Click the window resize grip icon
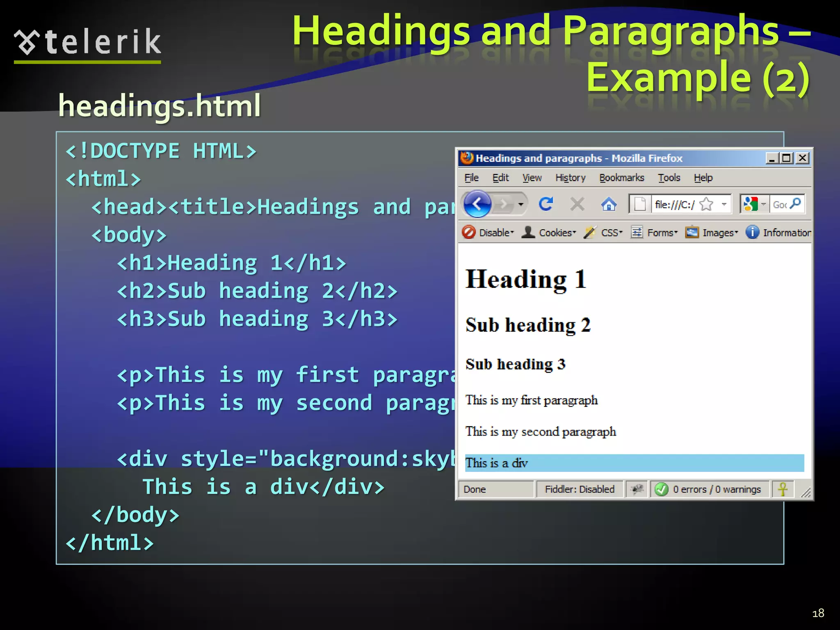 (x=806, y=492)
